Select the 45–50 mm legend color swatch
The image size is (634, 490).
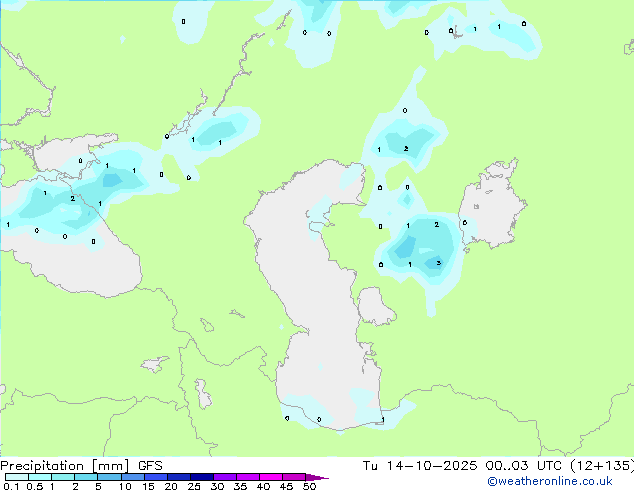(x=294, y=477)
